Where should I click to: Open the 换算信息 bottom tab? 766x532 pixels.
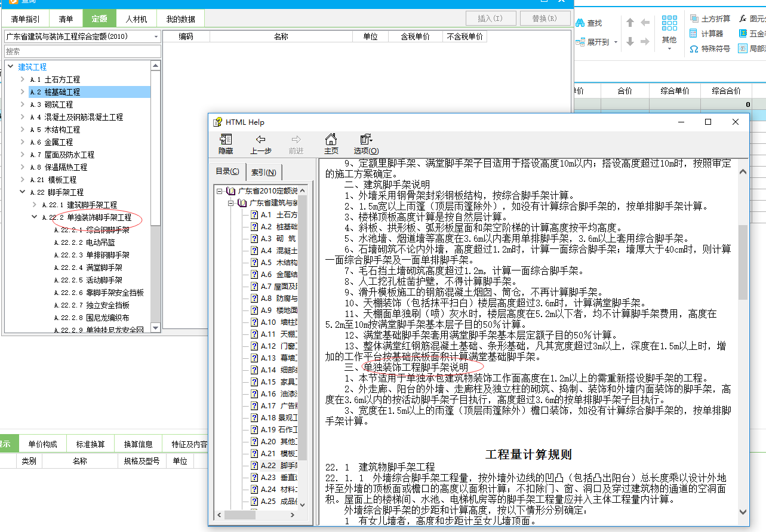[138, 444]
